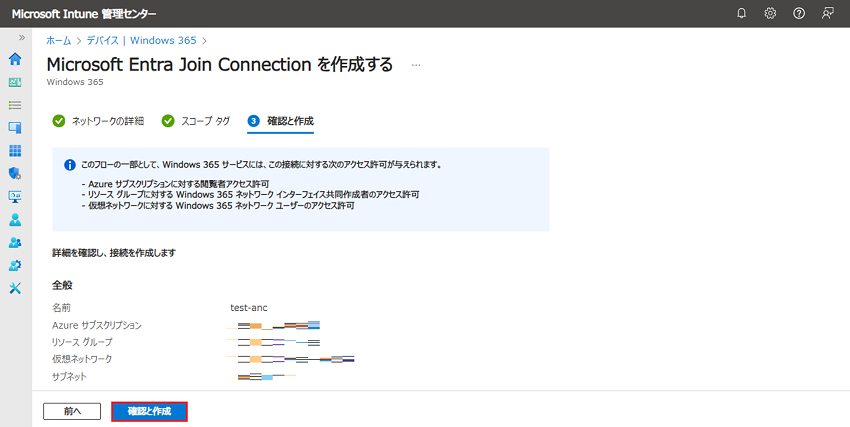The width and height of the screenshot is (850, 427).
Task: Open the help question mark icon
Action: click(x=799, y=14)
